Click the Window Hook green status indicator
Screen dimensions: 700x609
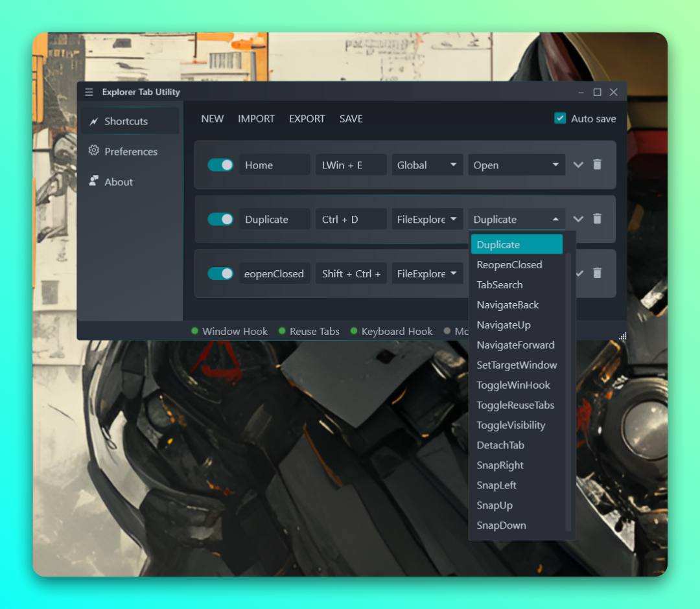[x=194, y=331]
